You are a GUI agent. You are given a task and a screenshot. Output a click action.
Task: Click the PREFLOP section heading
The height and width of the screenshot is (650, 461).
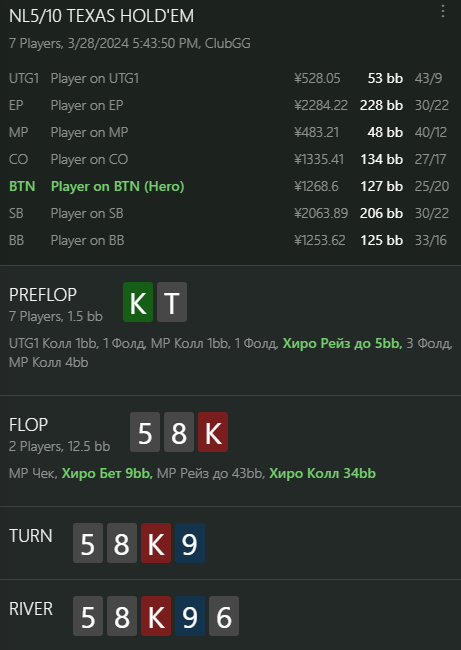[x=43, y=295]
